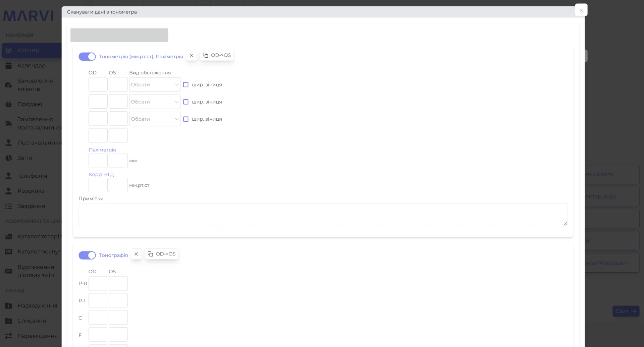Open Розсилка text in sidebar
The image size is (644, 347).
(x=31, y=191)
